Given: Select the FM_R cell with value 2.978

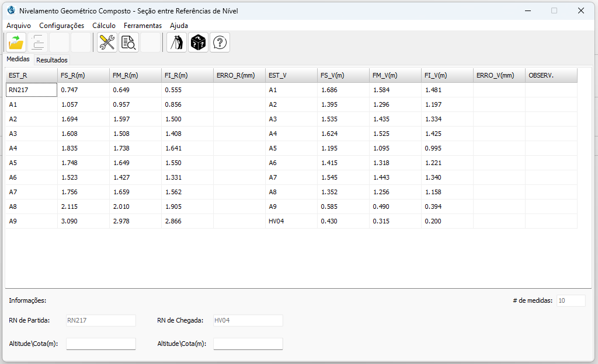Looking at the screenshot, I should click(x=135, y=221).
